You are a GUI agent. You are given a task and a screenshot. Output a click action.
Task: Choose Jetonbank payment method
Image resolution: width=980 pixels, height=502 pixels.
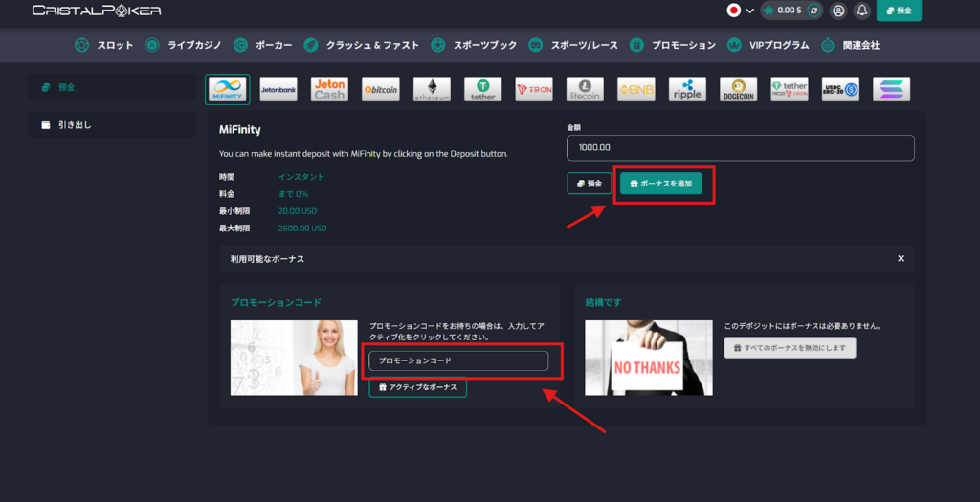(278, 89)
